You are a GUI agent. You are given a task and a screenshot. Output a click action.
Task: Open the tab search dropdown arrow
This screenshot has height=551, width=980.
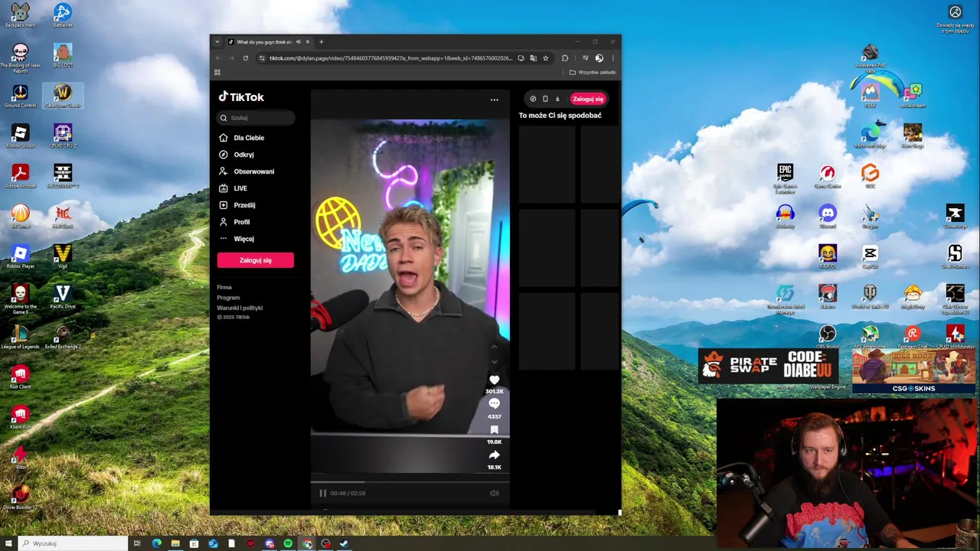coord(217,42)
